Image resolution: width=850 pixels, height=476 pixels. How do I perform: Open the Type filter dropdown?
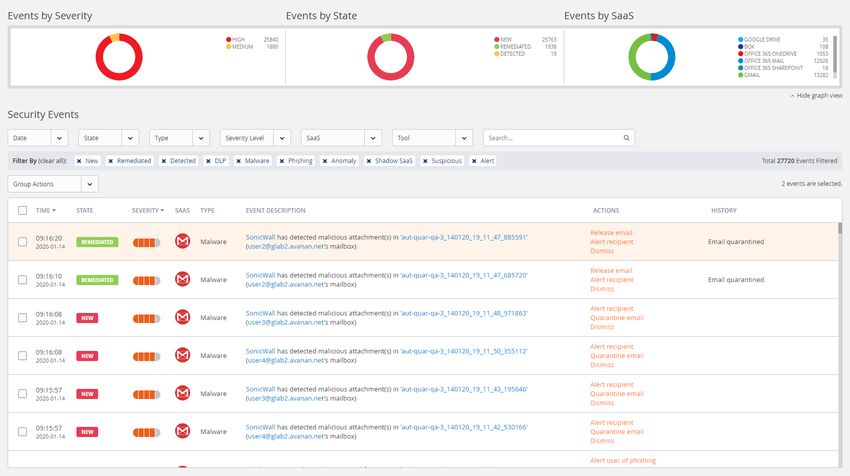pyautogui.click(x=179, y=138)
